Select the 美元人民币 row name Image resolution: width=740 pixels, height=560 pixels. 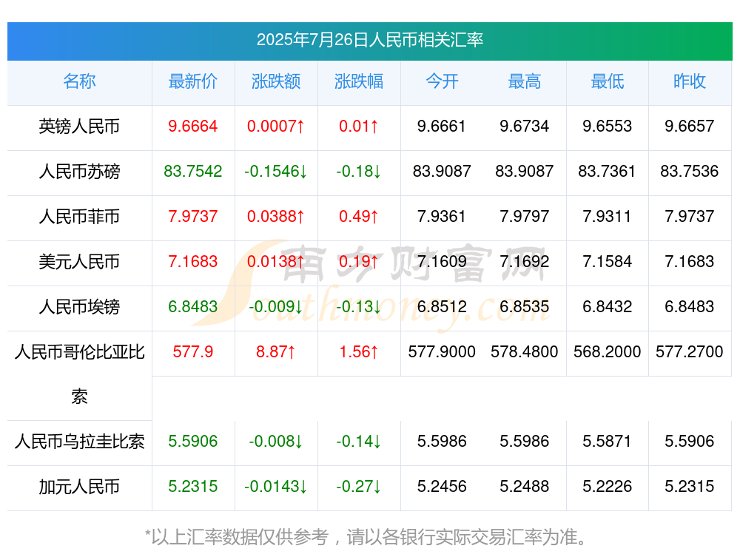pyautogui.click(x=79, y=261)
